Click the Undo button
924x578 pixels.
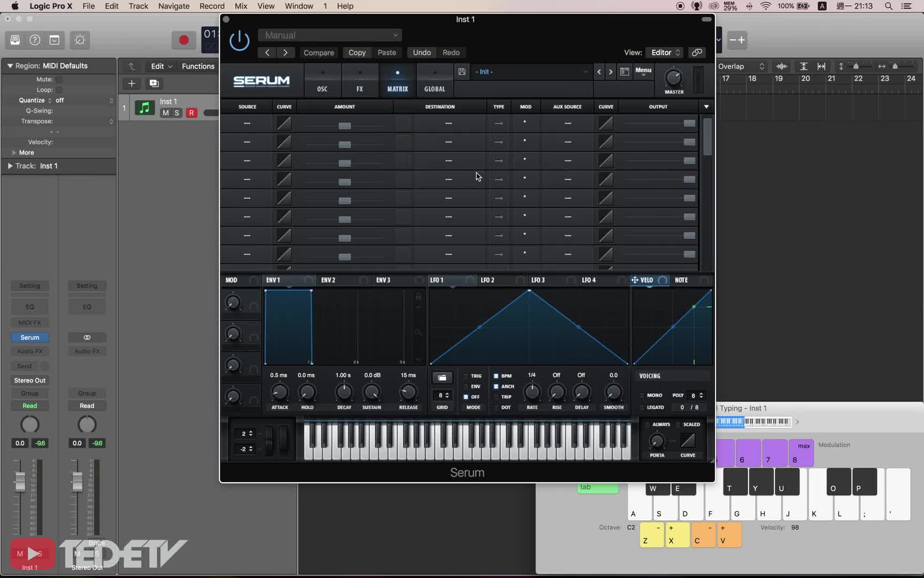(421, 52)
